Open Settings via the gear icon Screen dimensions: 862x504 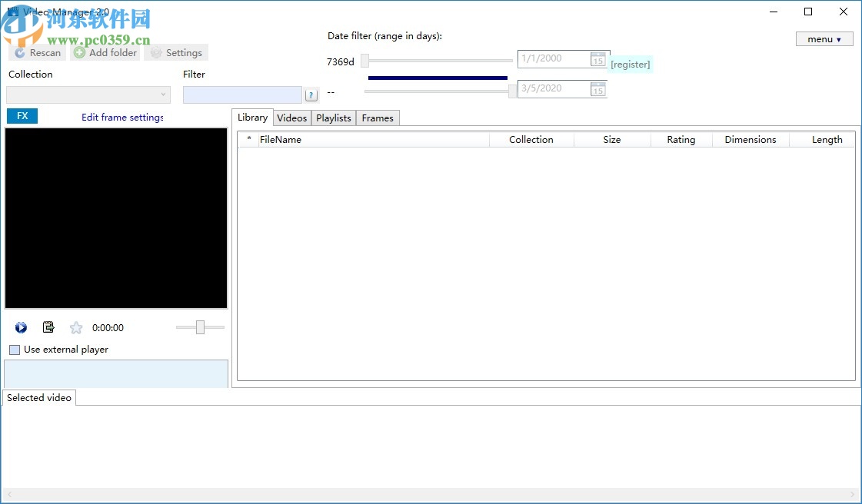click(157, 52)
